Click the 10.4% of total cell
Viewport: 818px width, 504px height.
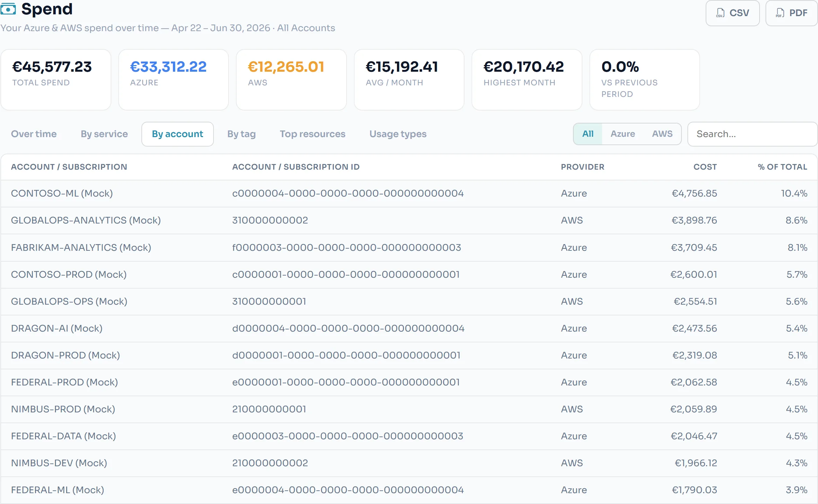(x=794, y=193)
